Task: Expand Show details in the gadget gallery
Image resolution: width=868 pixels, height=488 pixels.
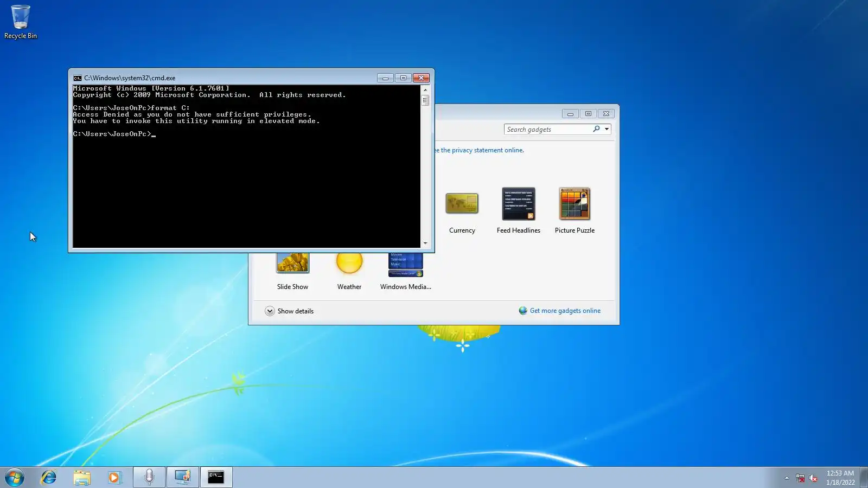Action: click(289, 311)
